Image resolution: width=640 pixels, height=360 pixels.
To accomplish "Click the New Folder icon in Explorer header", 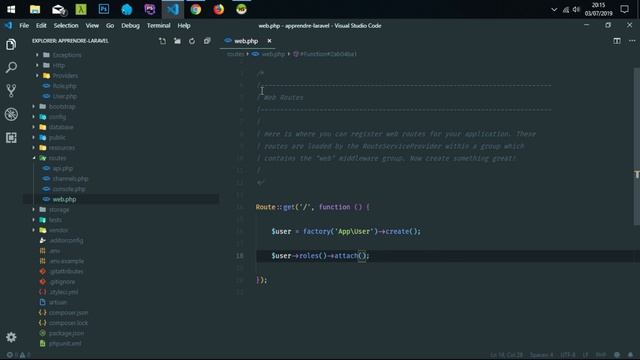I will tap(177, 41).
